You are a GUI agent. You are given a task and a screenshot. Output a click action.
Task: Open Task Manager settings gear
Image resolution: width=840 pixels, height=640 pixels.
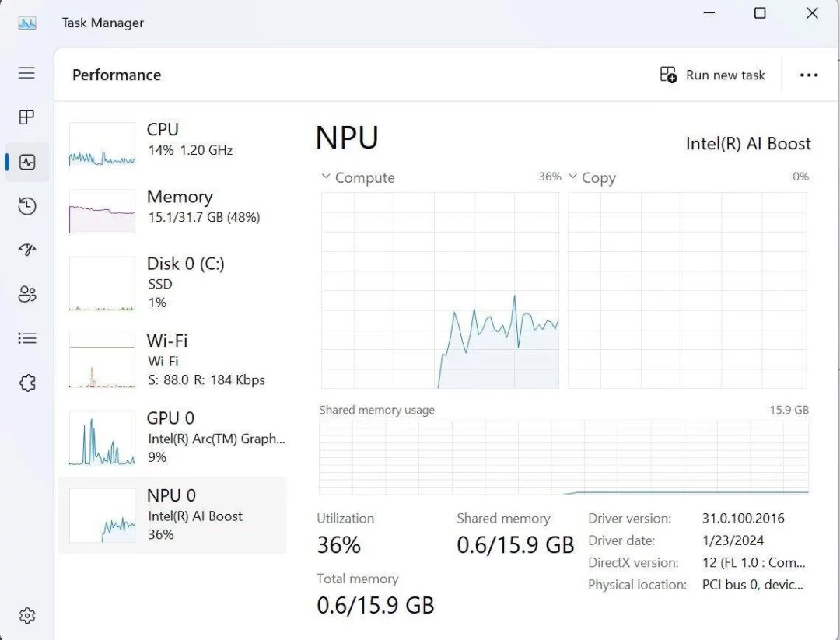(x=26, y=614)
